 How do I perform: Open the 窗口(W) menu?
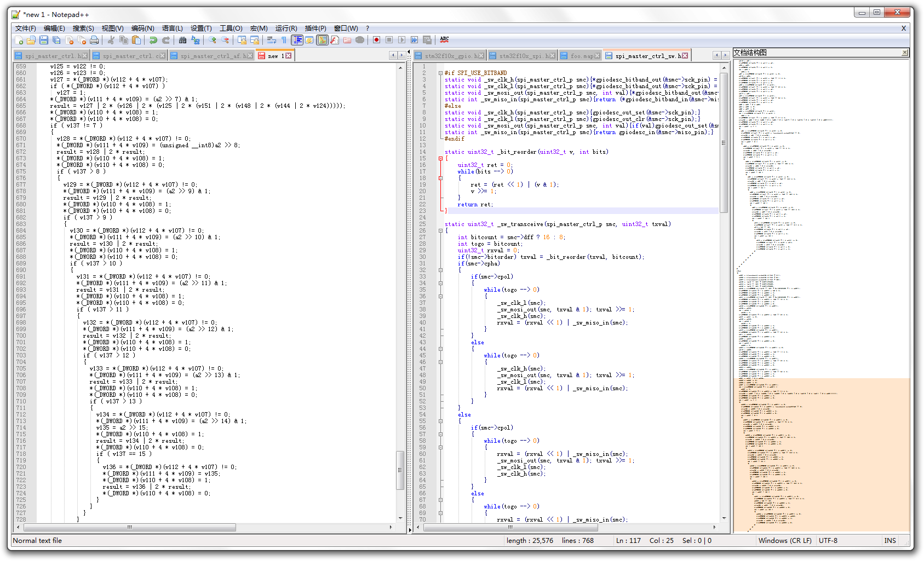[x=346, y=28]
